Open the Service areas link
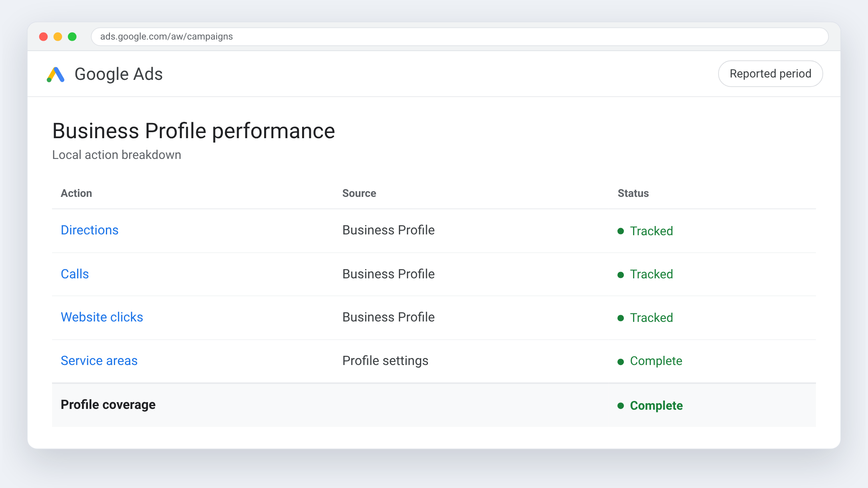This screenshot has height=488, width=868. point(99,361)
